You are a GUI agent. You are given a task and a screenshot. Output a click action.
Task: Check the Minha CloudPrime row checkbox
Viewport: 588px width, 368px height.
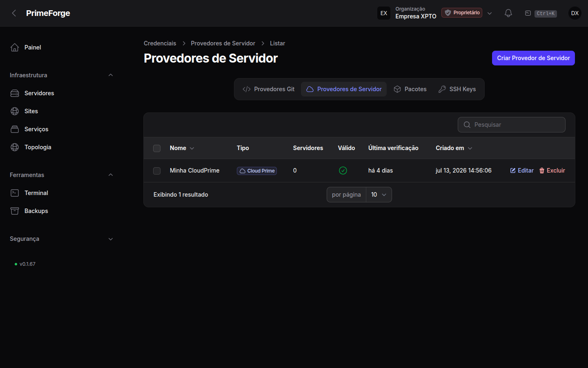(157, 171)
